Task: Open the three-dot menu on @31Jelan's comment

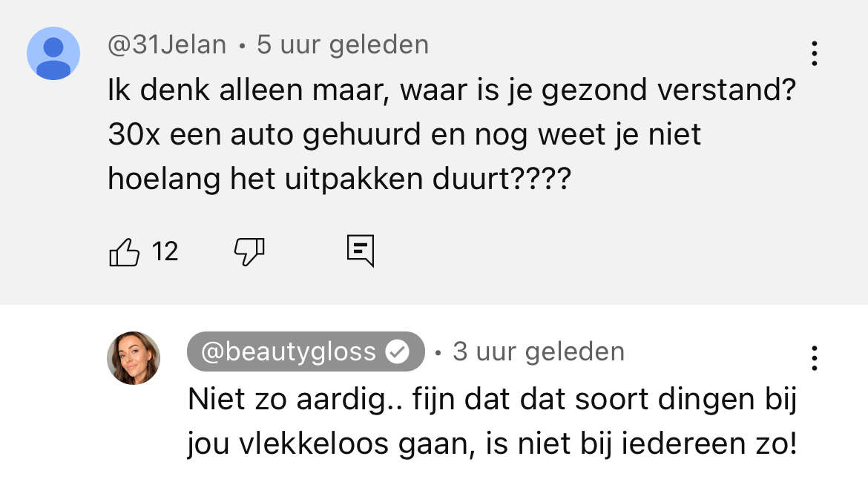Action: [815, 53]
